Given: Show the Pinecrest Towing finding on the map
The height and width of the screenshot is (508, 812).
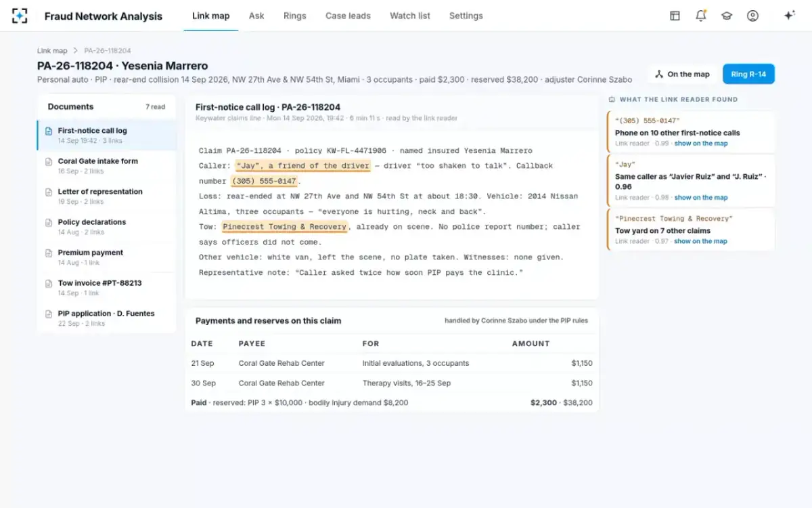Looking at the screenshot, I should [x=701, y=241].
